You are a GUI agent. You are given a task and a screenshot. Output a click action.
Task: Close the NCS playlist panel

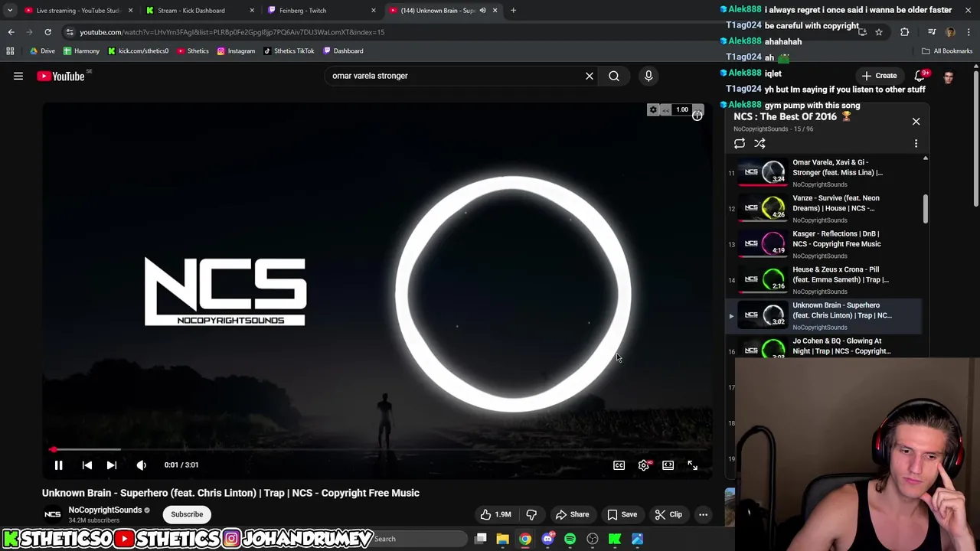[x=916, y=121]
